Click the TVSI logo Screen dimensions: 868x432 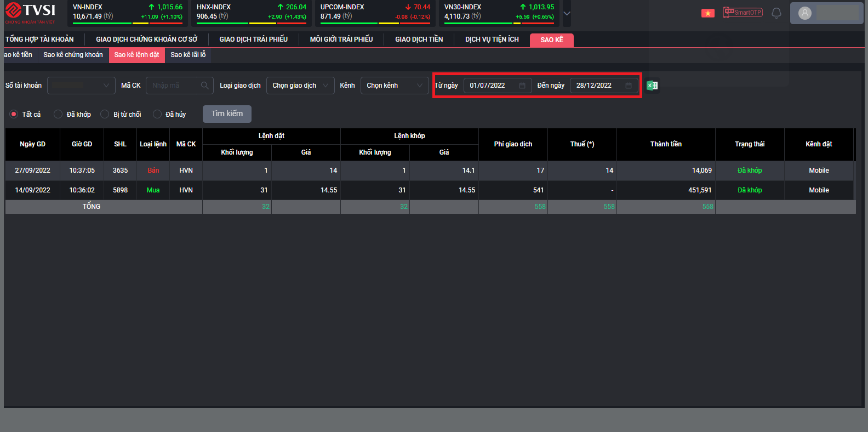point(31,13)
